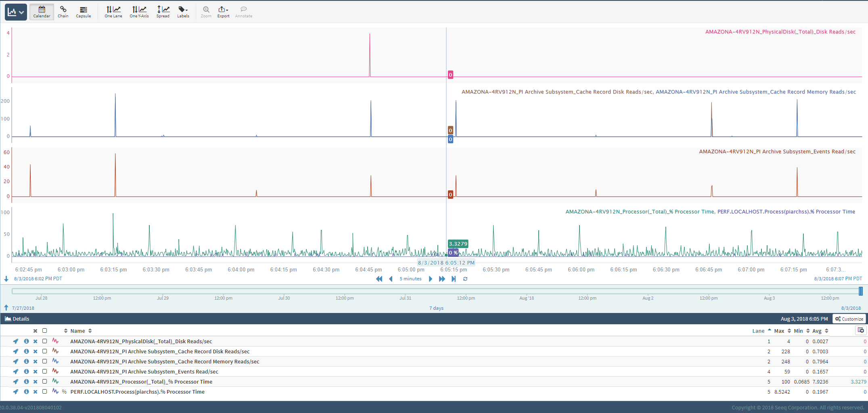
Task: Check the checkbox for Events Read/sec signal
Action: [44, 371]
